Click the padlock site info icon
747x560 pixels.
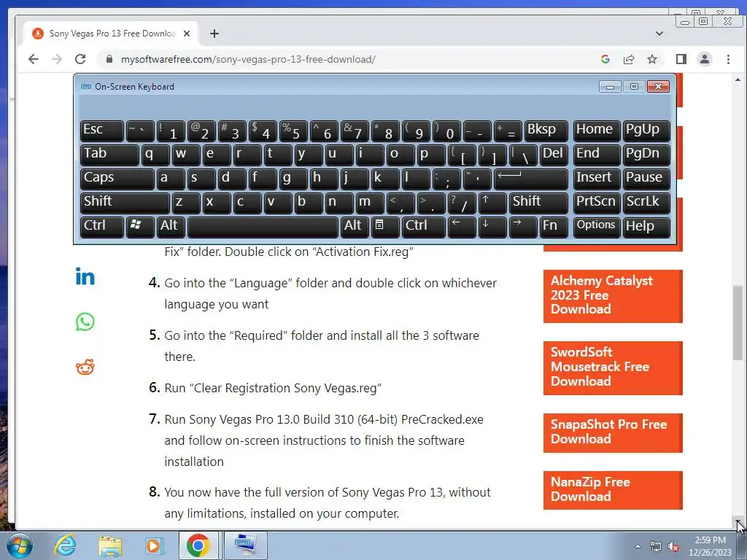tap(109, 59)
